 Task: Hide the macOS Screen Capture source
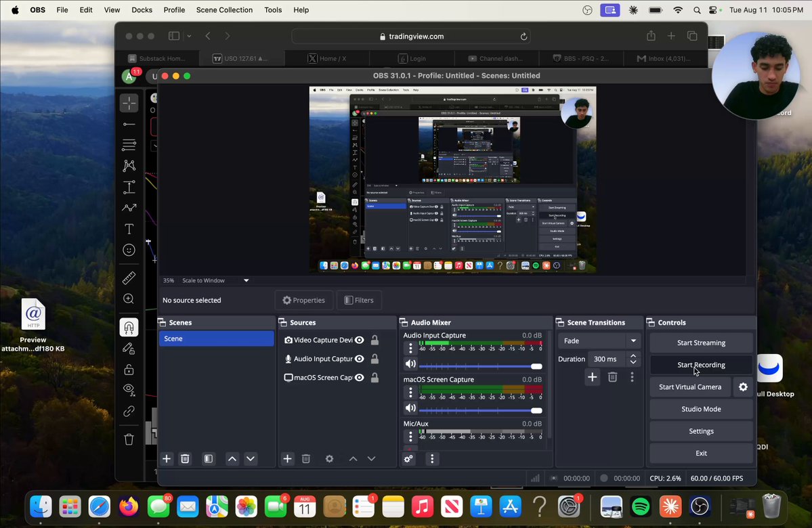[360, 377]
